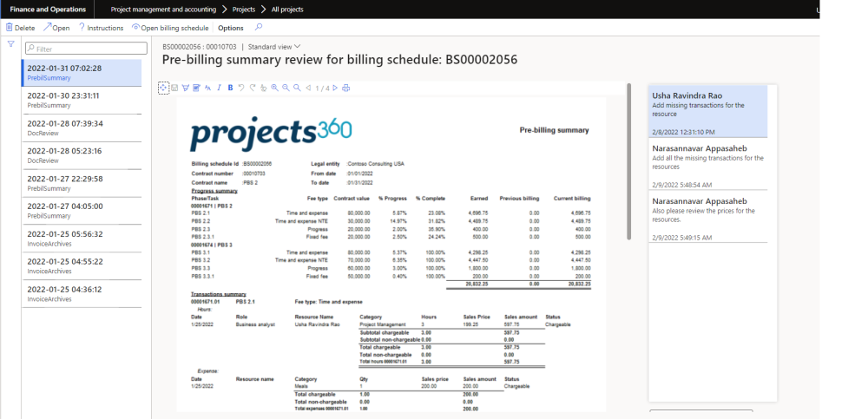The image size is (868, 419).
Task: Click the Delete button in the action bar
Action: tap(21, 28)
